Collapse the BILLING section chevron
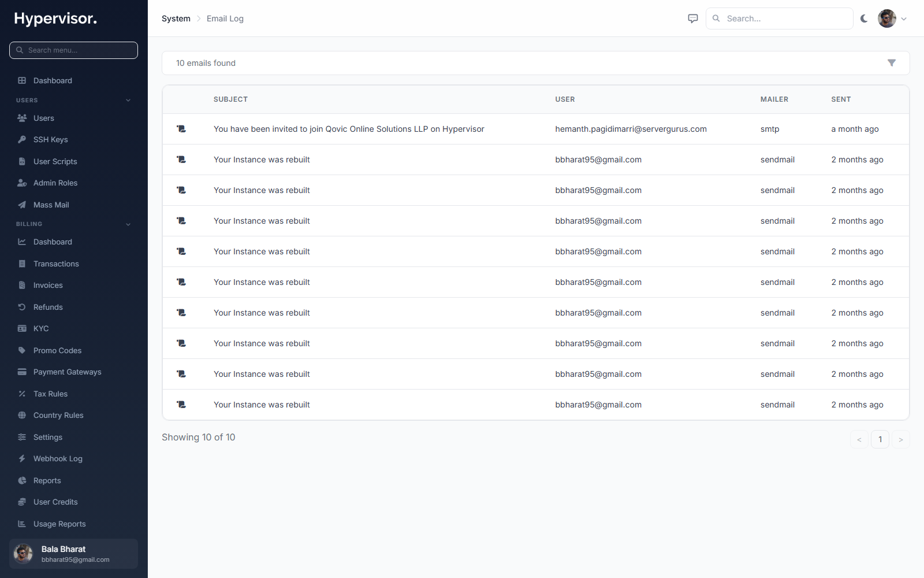The width and height of the screenshot is (924, 578). coord(128,224)
